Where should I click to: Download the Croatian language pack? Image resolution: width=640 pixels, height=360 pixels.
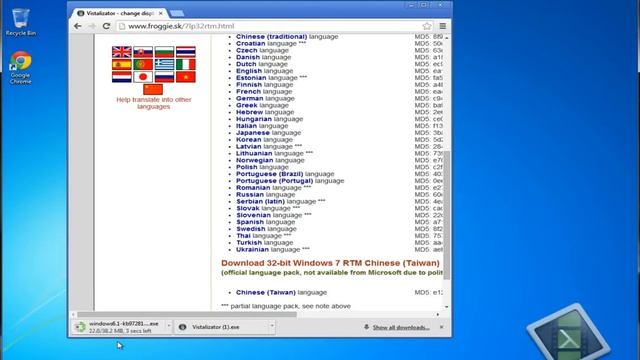[x=251, y=43]
